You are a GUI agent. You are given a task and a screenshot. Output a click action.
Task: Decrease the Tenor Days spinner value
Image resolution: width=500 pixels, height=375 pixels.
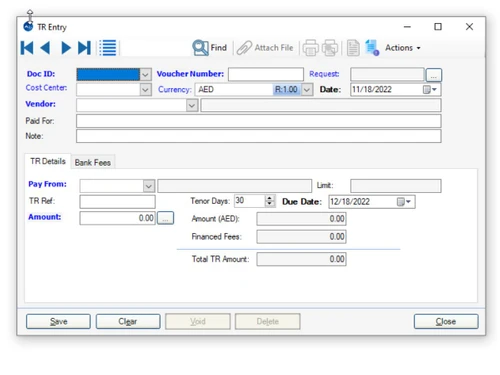coord(270,204)
